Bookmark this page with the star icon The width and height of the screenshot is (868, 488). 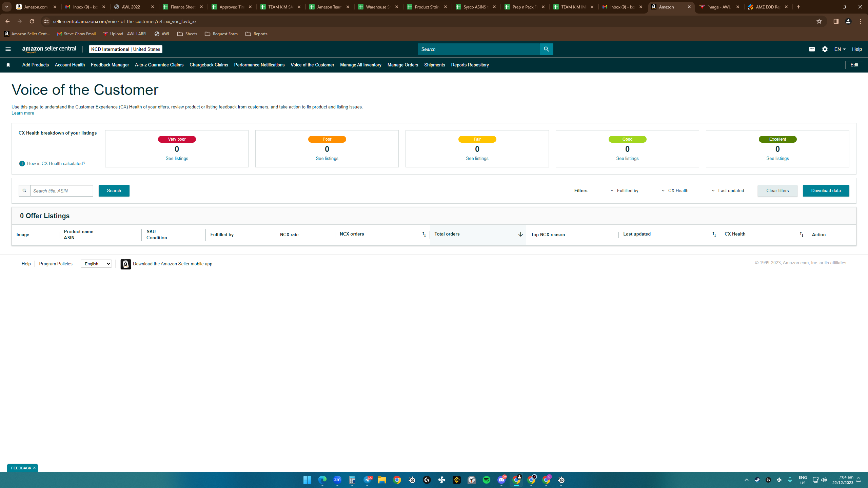point(819,21)
